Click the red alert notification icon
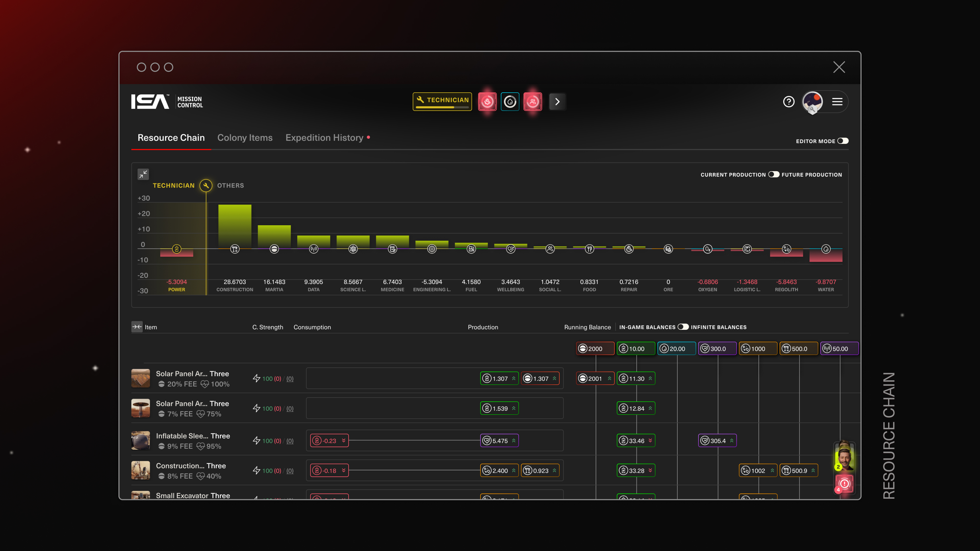This screenshot has height=551, width=980. pos(844,484)
